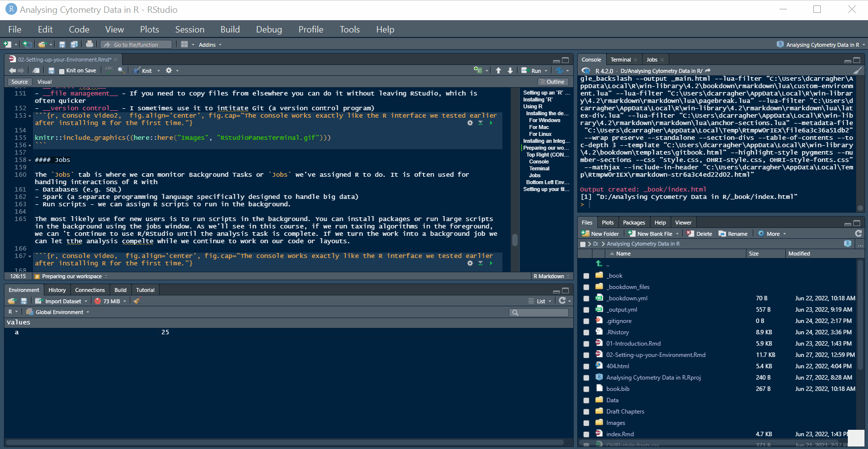Click the Go to file/function search box
Screen dimensions: 868x449
tap(136, 45)
